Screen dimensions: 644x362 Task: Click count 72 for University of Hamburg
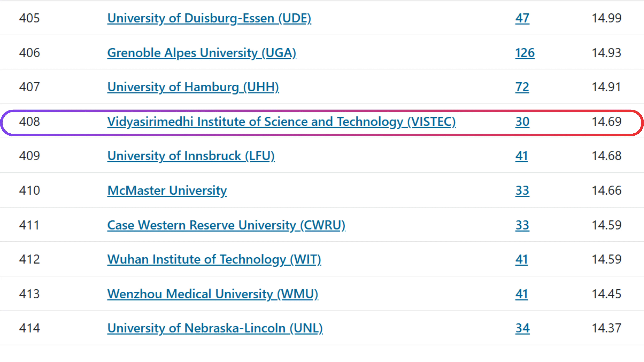click(522, 87)
